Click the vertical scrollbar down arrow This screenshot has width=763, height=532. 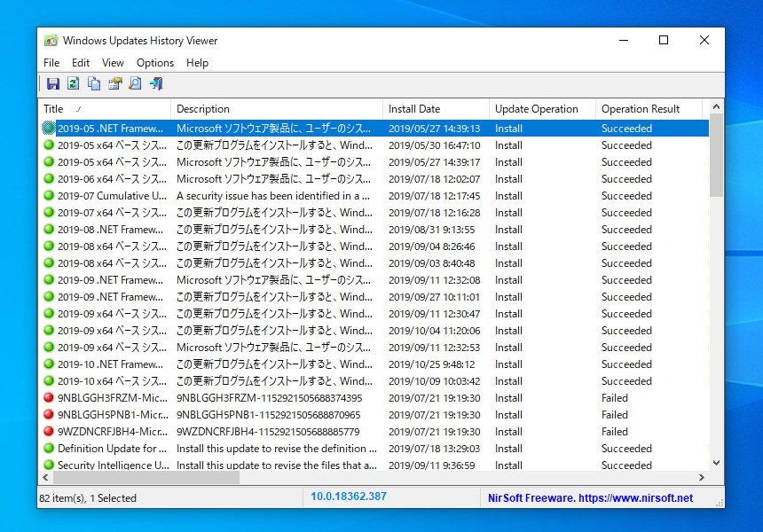pyautogui.click(x=717, y=463)
